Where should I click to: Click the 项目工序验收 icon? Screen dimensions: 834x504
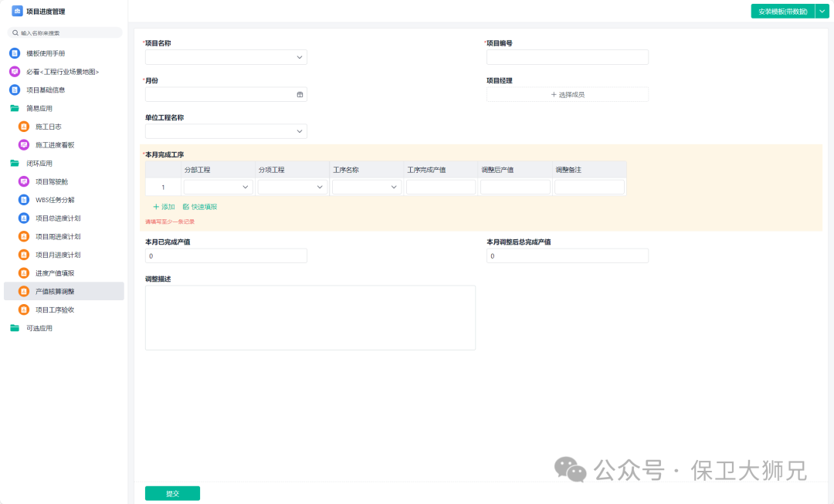[24, 310]
